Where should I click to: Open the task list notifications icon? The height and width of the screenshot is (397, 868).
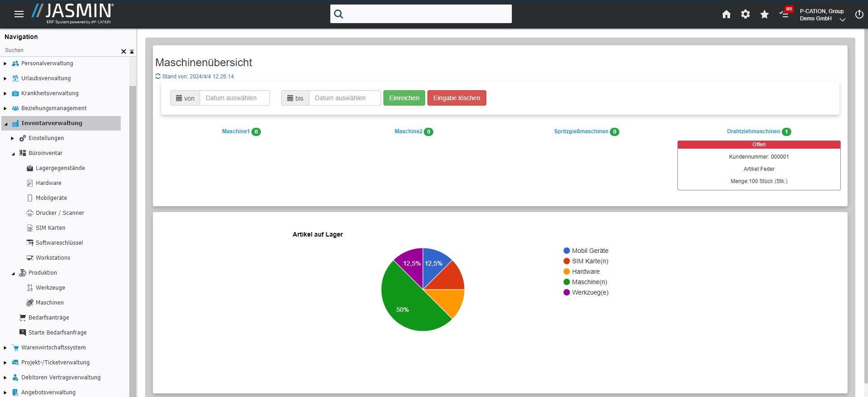coord(785,14)
